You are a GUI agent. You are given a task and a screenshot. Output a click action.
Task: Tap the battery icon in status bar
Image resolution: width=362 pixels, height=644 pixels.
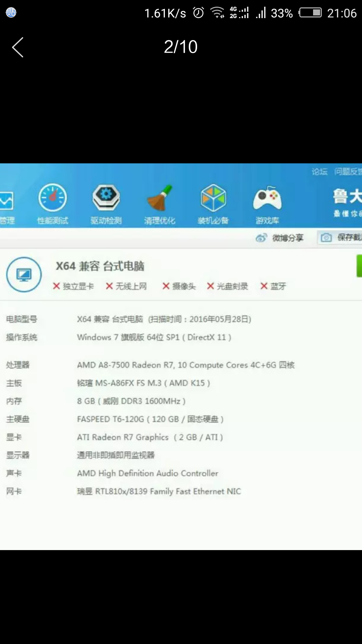click(310, 13)
